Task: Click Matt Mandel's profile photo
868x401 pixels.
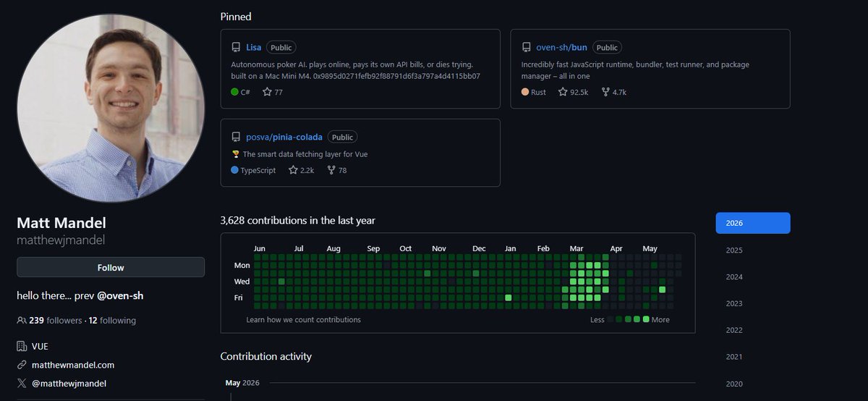Action: tap(111, 107)
